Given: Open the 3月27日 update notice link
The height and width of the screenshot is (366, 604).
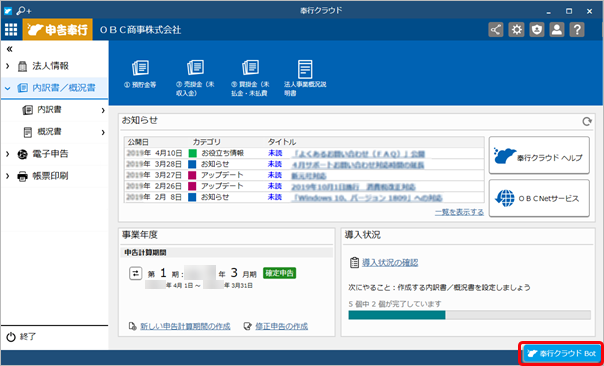Looking at the screenshot, I should [309, 176].
